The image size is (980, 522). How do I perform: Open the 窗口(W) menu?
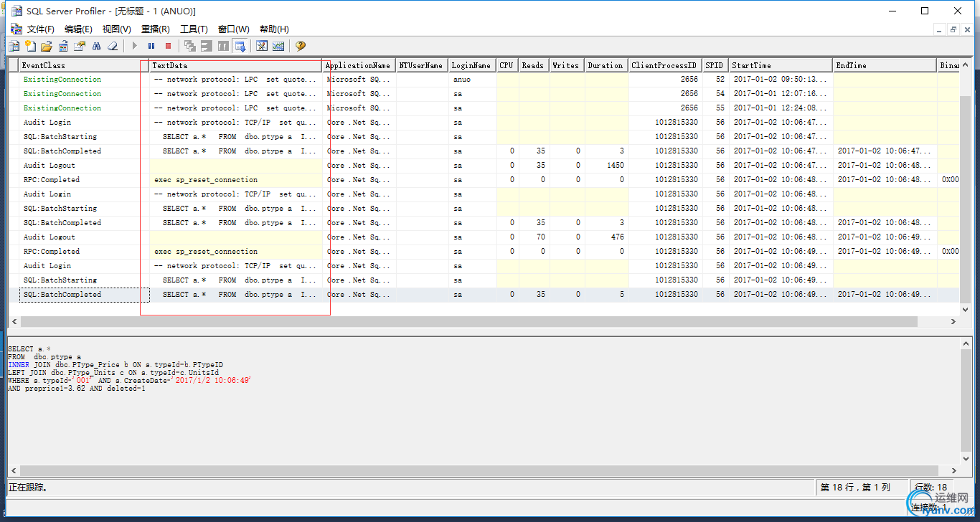click(233, 29)
